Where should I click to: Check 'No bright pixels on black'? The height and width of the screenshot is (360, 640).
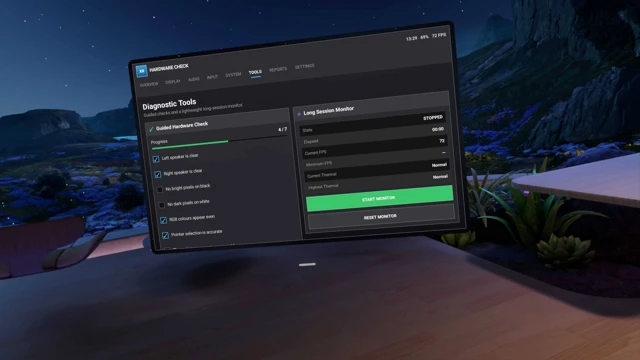160,189
